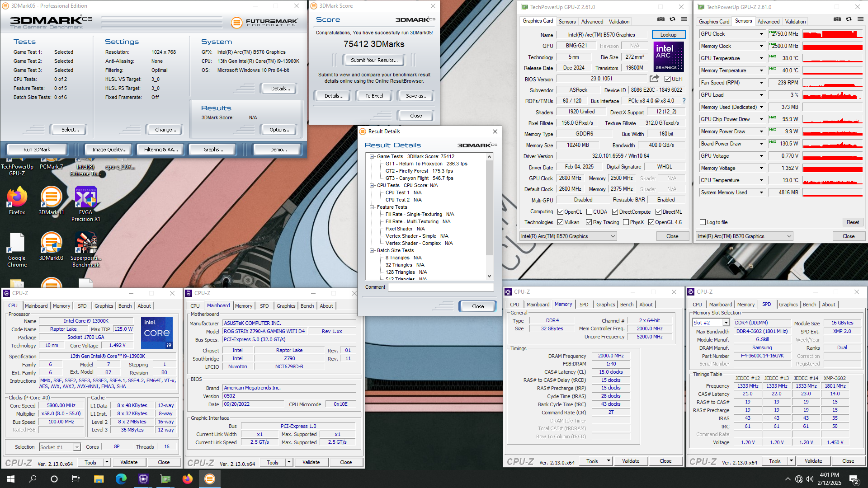Viewport: 868px width, 488px height.
Task: Toggle the OpenCL checkbox
Action: pyautogui.click(x=561, y=212)
